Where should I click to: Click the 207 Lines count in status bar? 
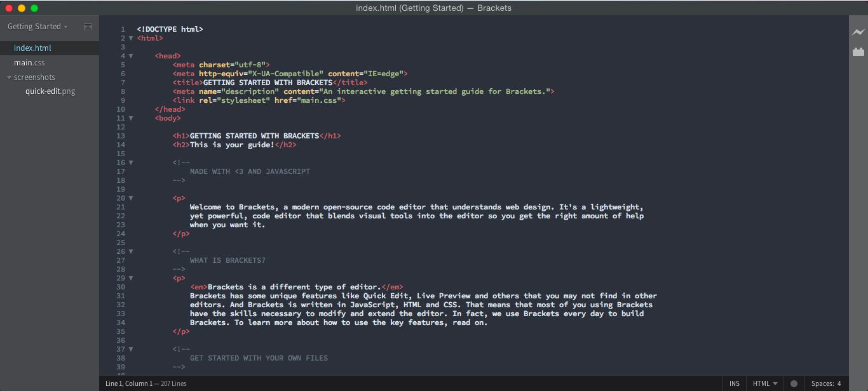173,383
